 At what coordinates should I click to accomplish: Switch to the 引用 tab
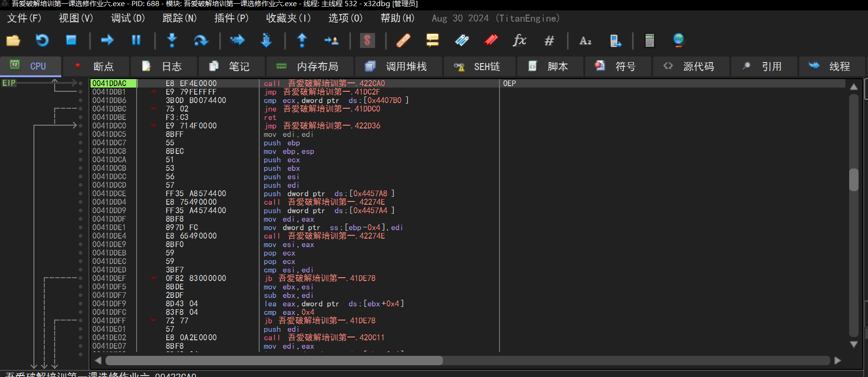[x=764, y=66]
